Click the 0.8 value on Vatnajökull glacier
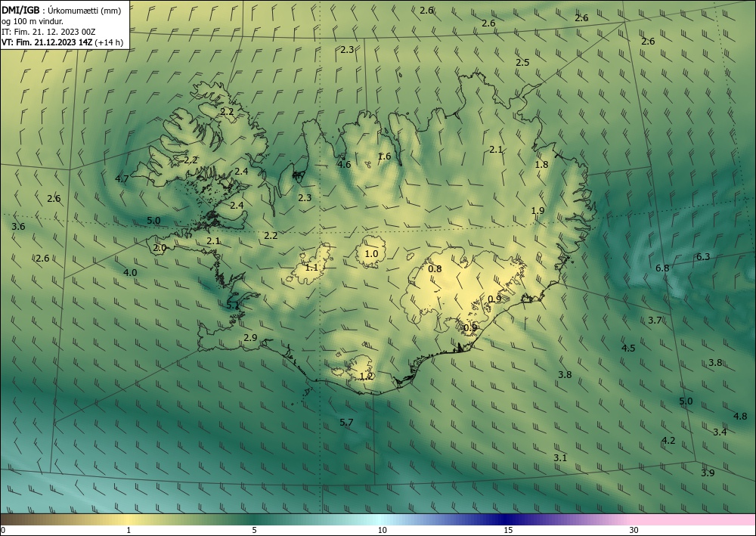This screenshot has height=536, width=756. click(x=435, y=268)
